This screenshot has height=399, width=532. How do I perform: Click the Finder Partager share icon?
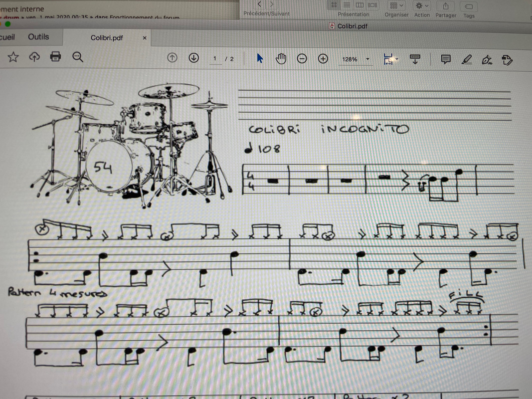446,6
